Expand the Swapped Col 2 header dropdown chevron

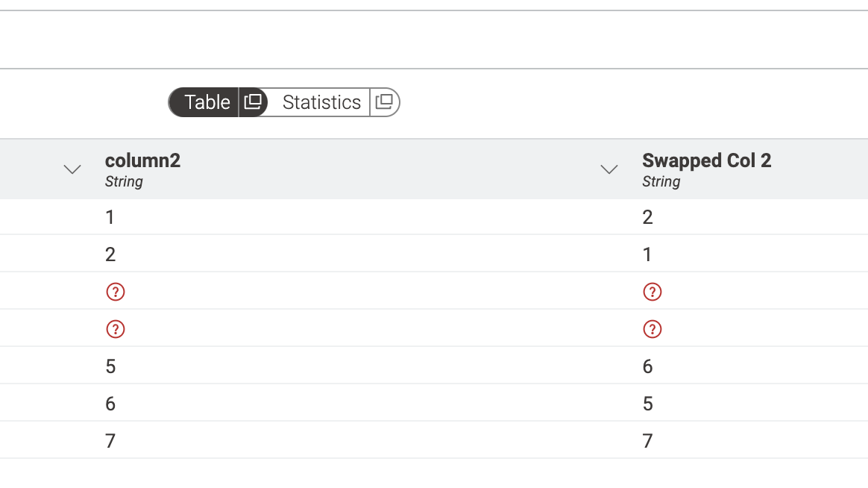click(609, 169)
